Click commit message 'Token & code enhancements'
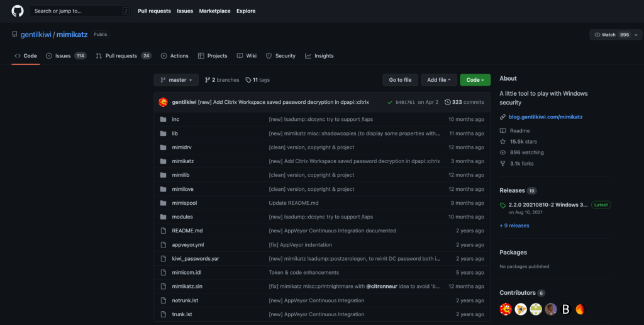644x325 pixels. (304, 272)
